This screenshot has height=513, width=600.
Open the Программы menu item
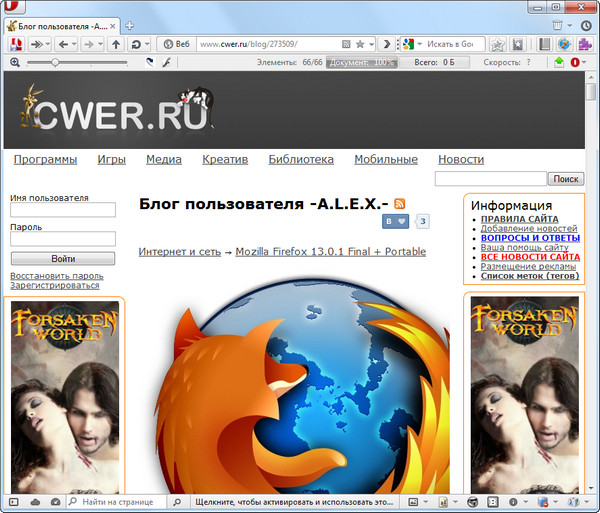(45, 159)
